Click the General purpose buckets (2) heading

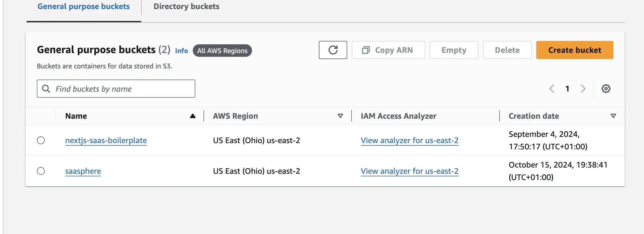(104, 50)
